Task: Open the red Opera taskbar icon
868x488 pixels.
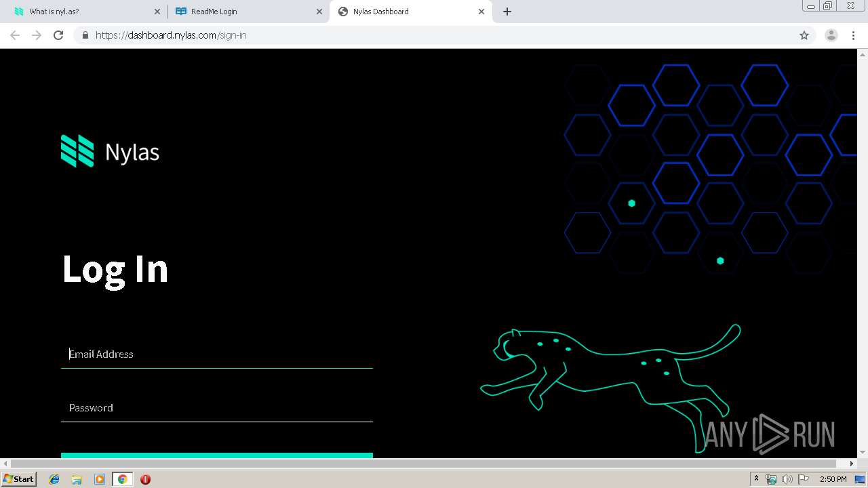Action: (x=145, y=479)
